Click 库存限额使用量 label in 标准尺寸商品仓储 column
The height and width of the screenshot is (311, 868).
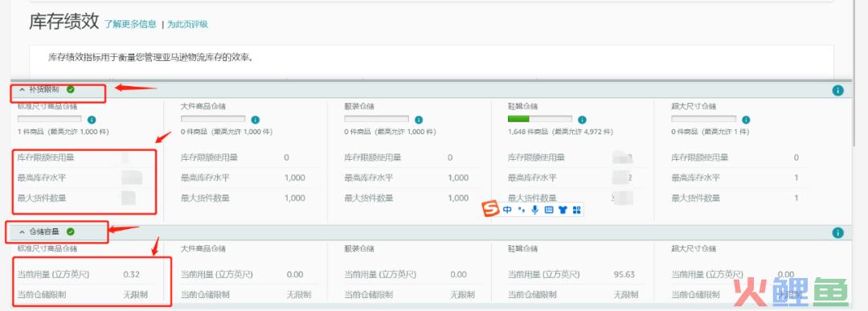click(x=46, y=158)
